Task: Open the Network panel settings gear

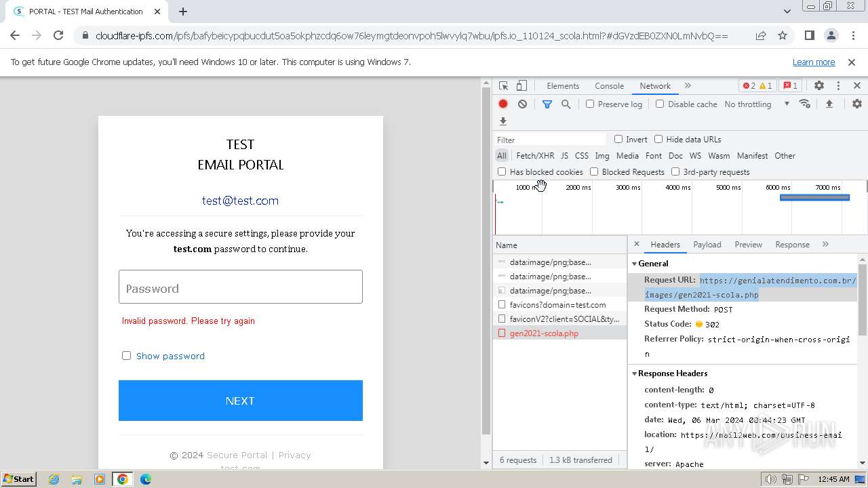Action: pos(857,104)
